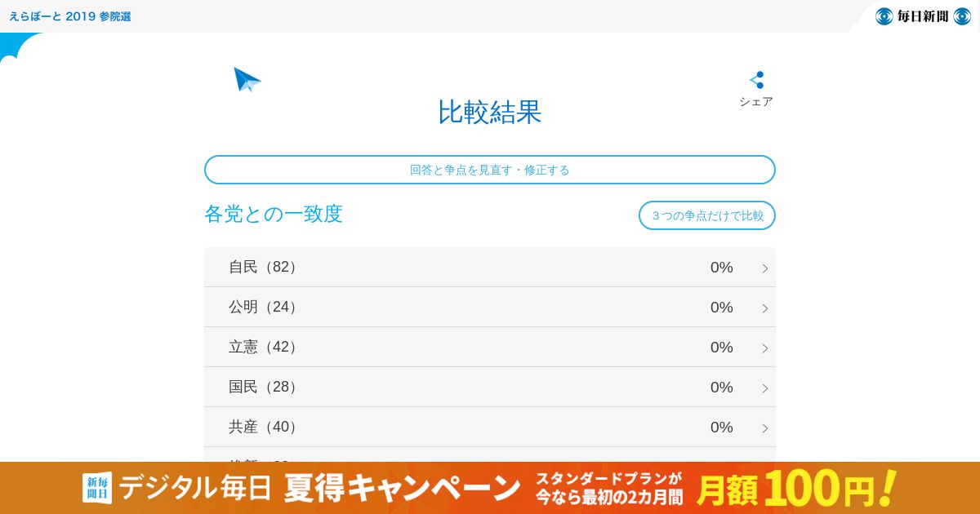Select the 共産（40） party name
This screenshot has height=514, width=980.
(x=264, y=428)
